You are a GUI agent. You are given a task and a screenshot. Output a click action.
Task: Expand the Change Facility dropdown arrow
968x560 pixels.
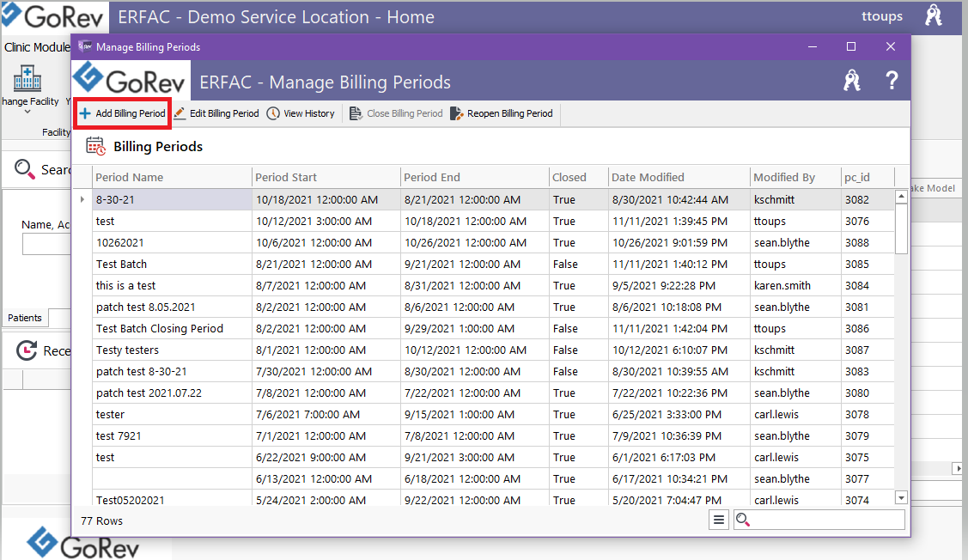[27, 112]
